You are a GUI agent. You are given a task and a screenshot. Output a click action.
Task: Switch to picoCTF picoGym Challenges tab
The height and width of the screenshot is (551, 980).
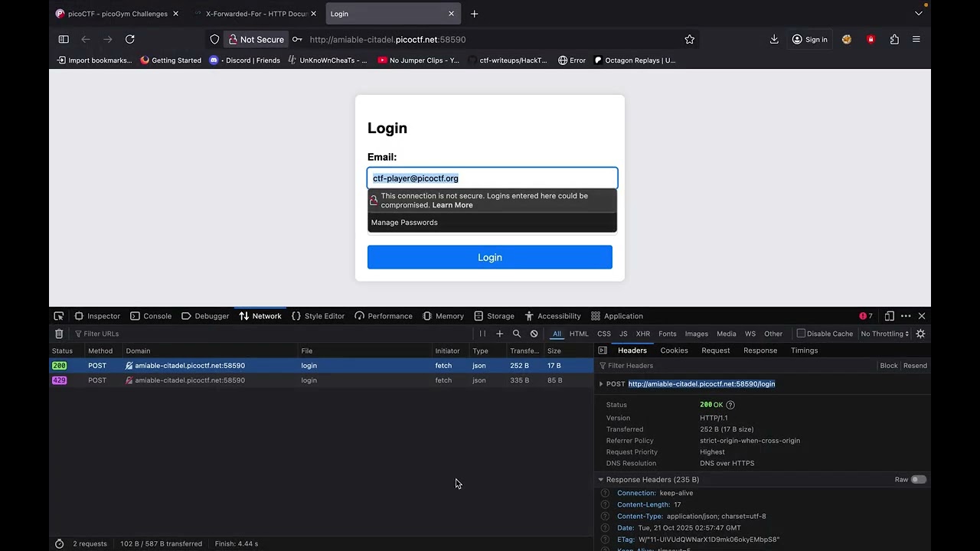[x=117, y=14]
